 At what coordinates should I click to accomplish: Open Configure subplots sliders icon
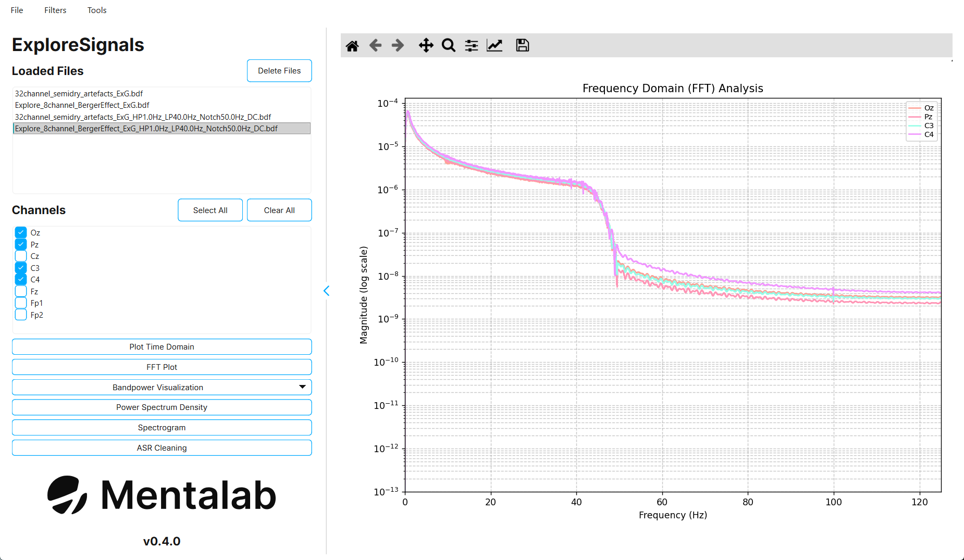[x=472, y=46]
